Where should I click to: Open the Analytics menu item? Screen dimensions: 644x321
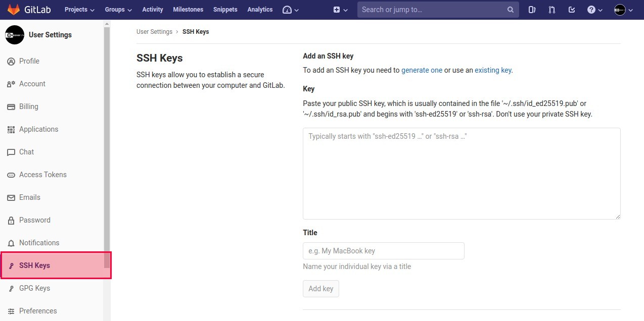260,10
